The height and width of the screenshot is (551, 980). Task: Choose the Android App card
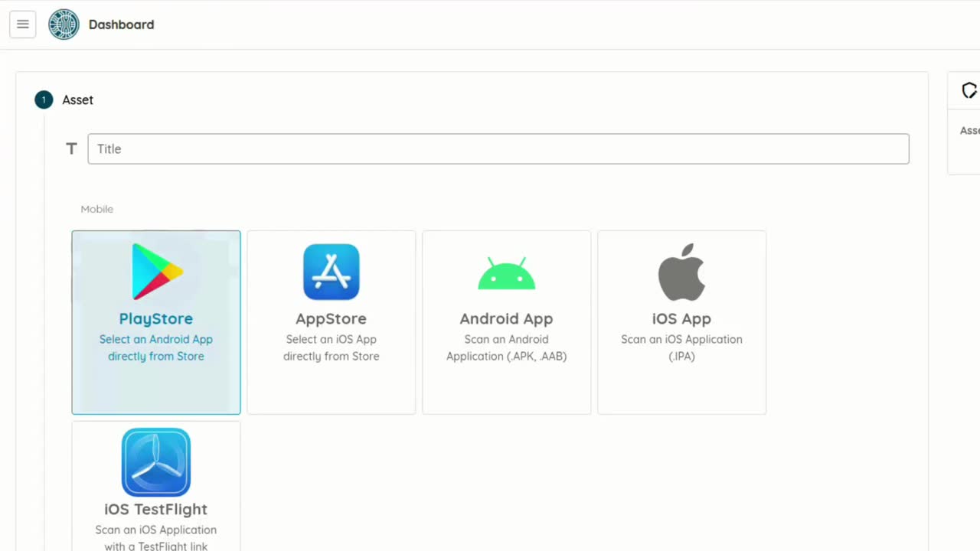[x=507, y=322]
